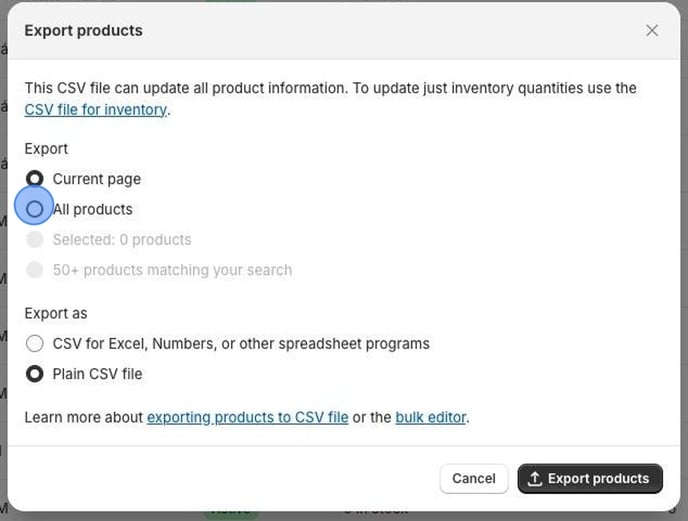Click the upload arrow icon on Export button

click(534, 479)
